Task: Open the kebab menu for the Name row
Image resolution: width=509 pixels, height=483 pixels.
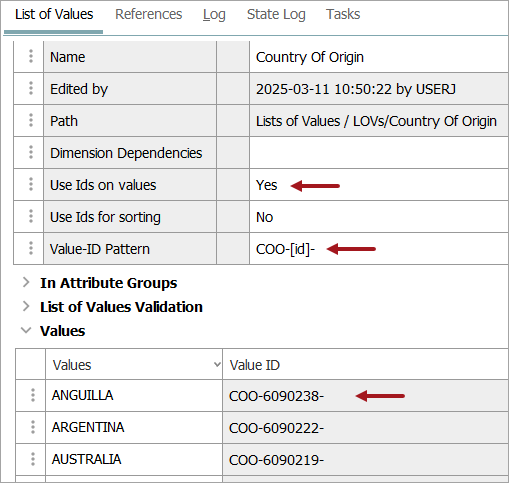Action: (31, 56)
